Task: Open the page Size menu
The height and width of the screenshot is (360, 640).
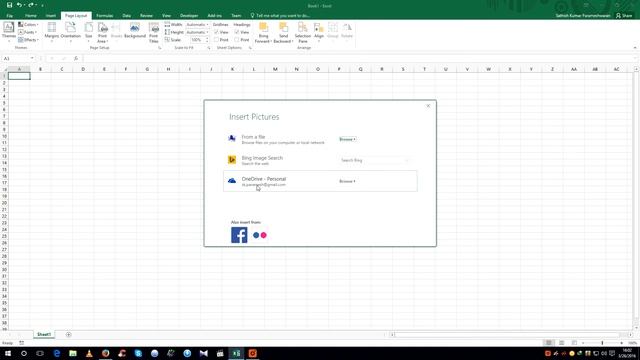Action: (89, 31)
